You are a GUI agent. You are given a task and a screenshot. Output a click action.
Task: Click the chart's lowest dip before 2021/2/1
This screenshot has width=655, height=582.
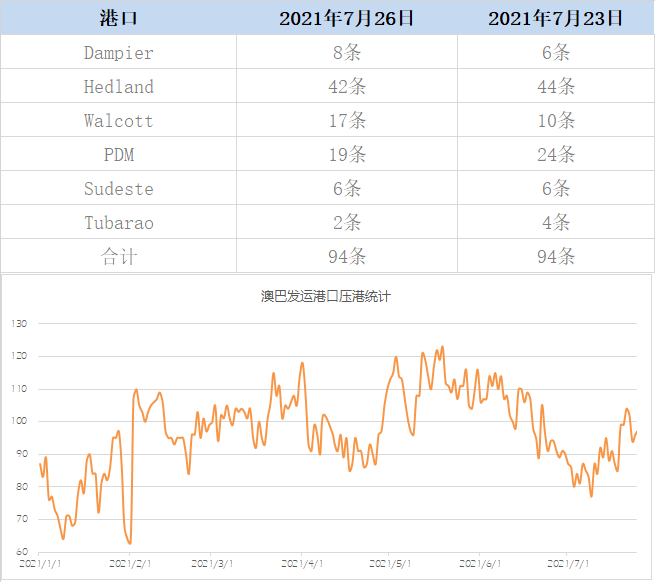coord(130,543)
